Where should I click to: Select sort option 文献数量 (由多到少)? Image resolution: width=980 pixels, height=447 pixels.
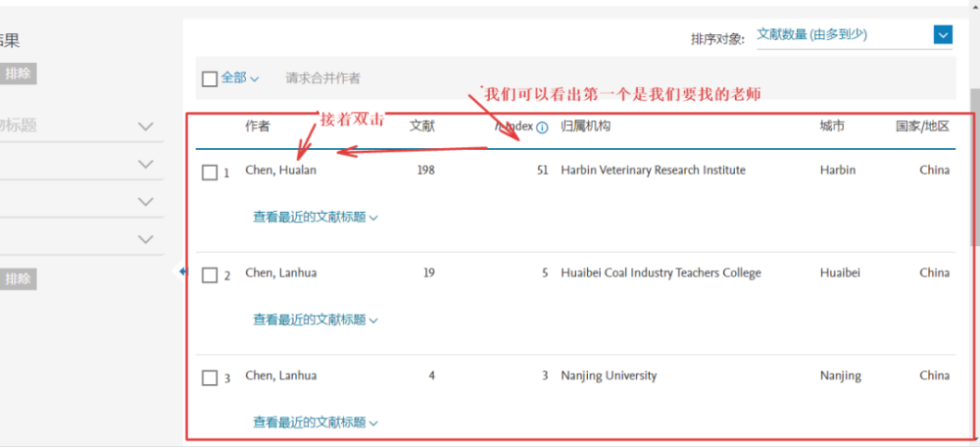811,34
